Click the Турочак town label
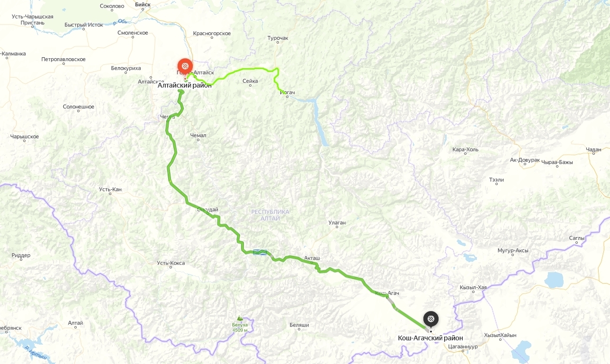 point(278,38)
